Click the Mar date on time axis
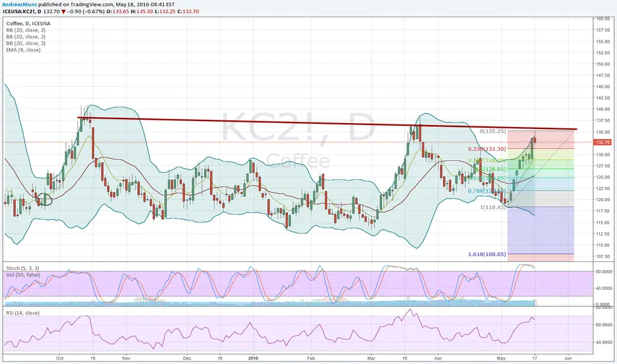 coord(371,358)
